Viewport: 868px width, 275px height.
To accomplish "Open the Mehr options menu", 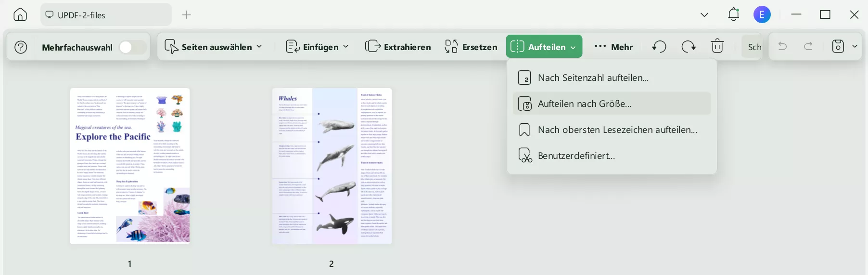I will pos(613,47).
